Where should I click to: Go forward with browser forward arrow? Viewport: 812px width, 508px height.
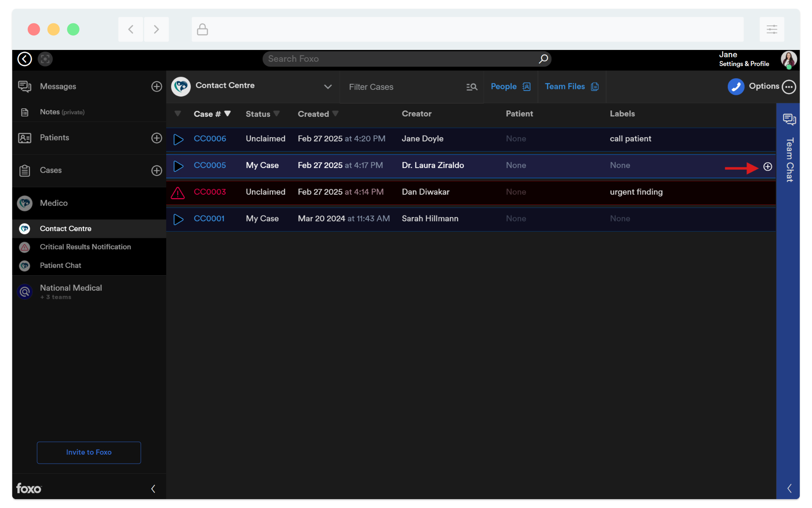156,29
